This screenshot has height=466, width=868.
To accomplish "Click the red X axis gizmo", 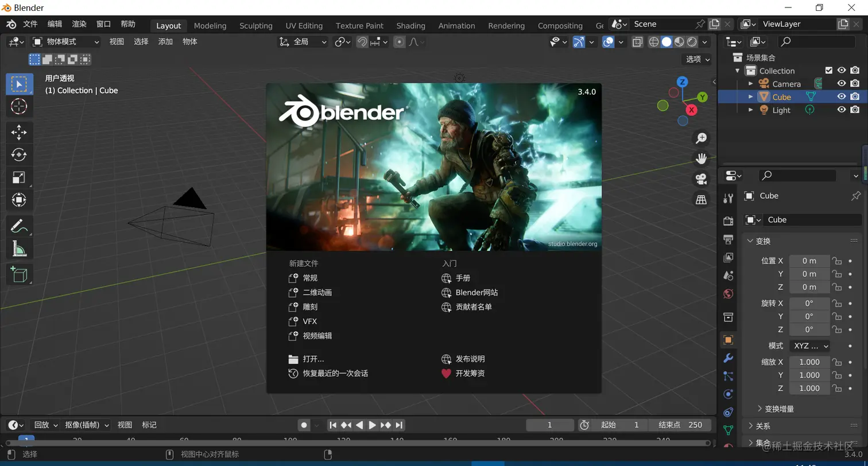I will pos(691,110).
